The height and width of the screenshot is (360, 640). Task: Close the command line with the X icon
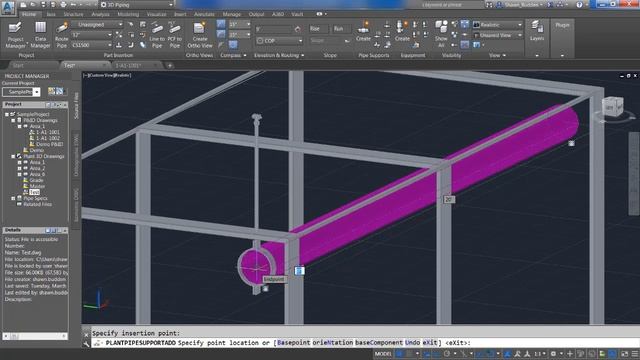(86, 334)
